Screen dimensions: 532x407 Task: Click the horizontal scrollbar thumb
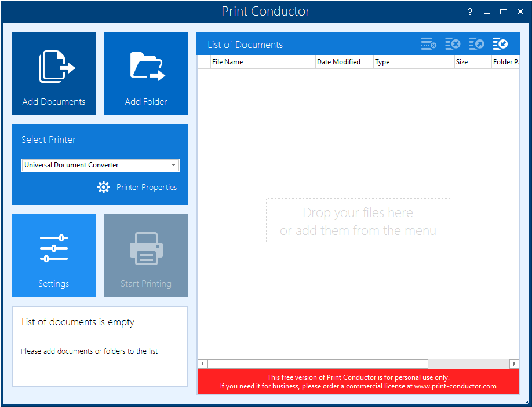point(318,364)
